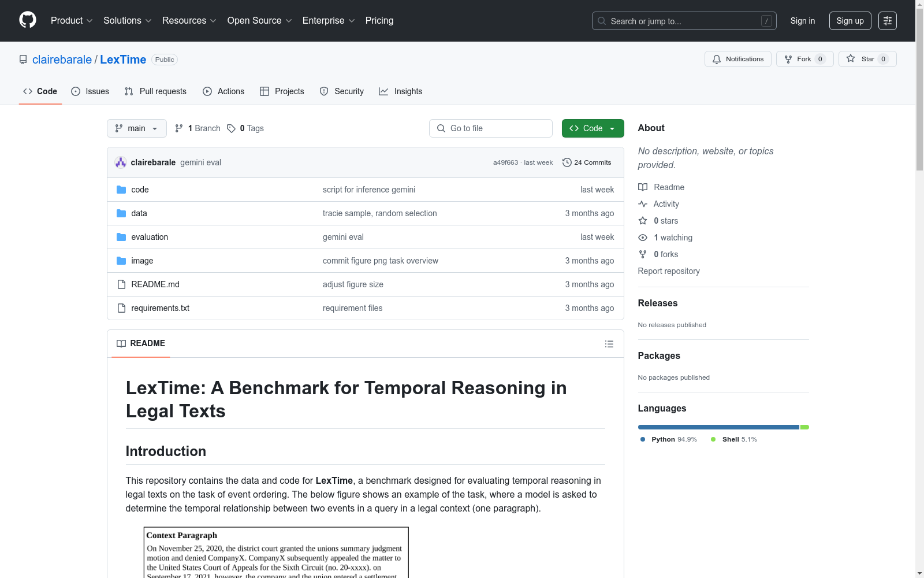Open the Pricing link
924x578 pixels.
379,20
